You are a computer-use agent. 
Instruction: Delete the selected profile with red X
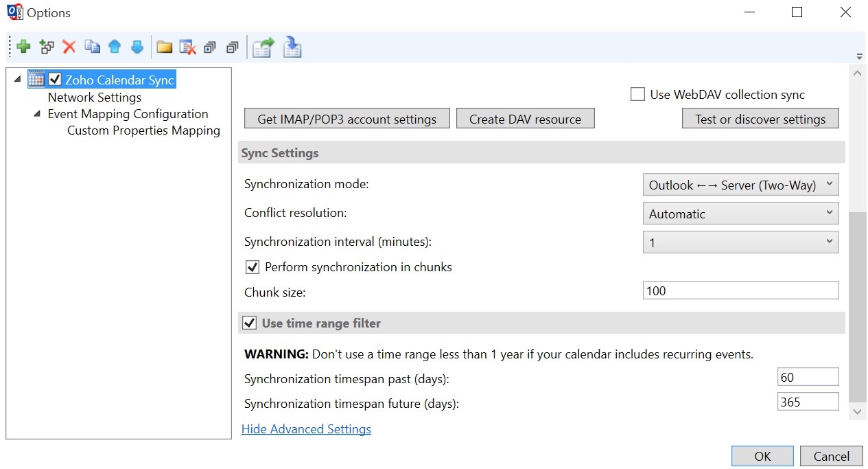69,47
